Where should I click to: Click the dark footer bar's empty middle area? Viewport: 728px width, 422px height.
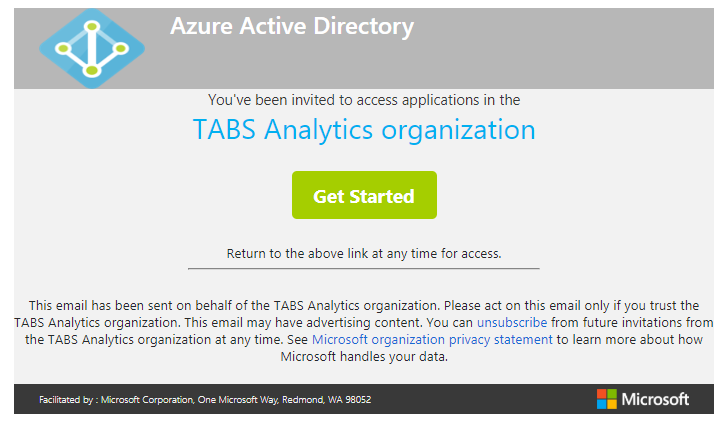point(480,399)
